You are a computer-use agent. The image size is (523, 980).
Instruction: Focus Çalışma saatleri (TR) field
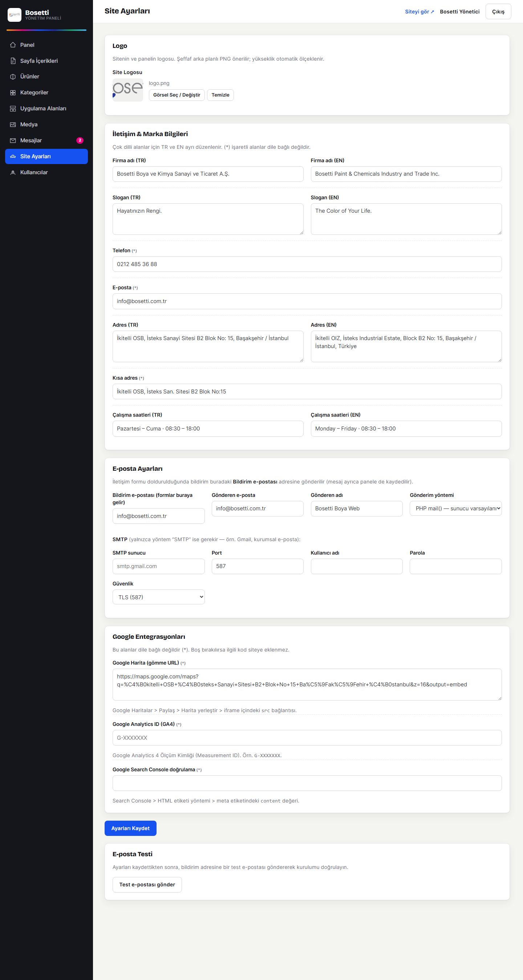pos(208,429)
